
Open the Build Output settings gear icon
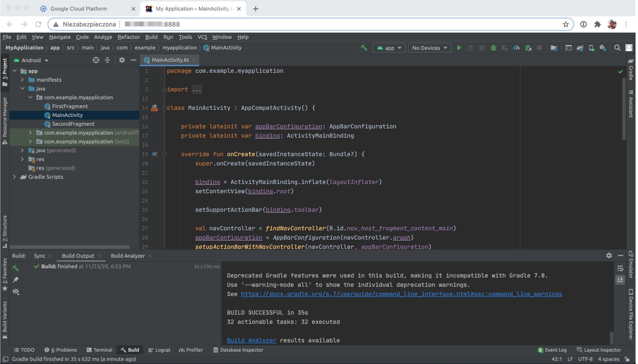pos(609,256)
